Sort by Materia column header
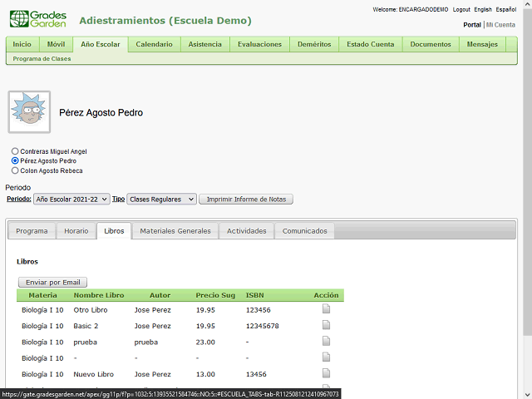The height and width of the screenshot is (399, 532). click(42, 295)
